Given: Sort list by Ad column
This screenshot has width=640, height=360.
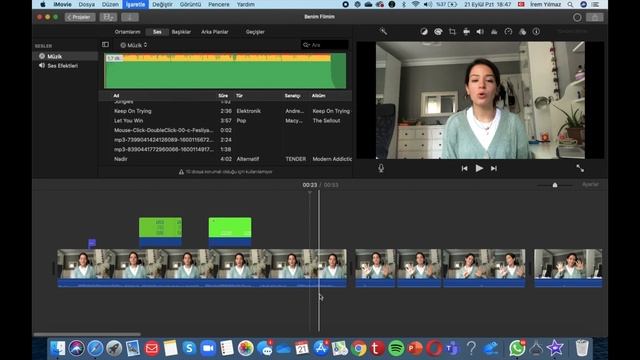Looking at the screenshot, I should 116,96.
